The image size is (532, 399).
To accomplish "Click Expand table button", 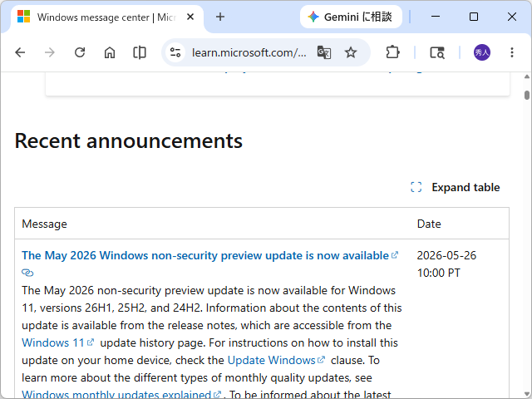I will click(456, 187).
